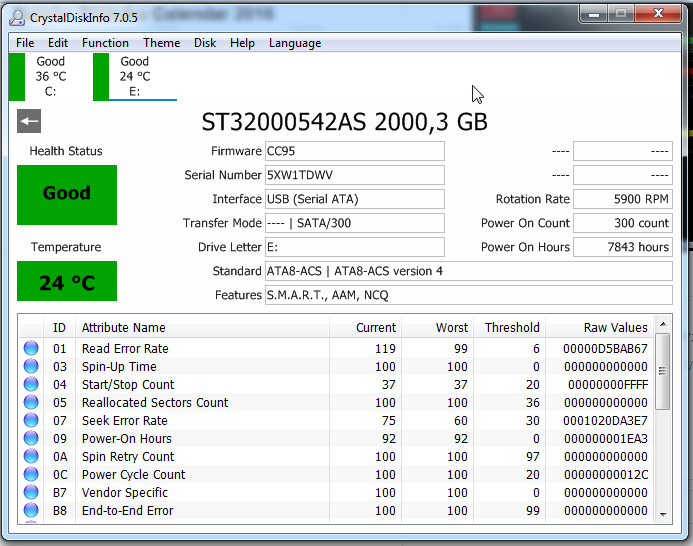Click the Serial Number field
The height and width of the screenshot is (546, 693).
[354, 175]
